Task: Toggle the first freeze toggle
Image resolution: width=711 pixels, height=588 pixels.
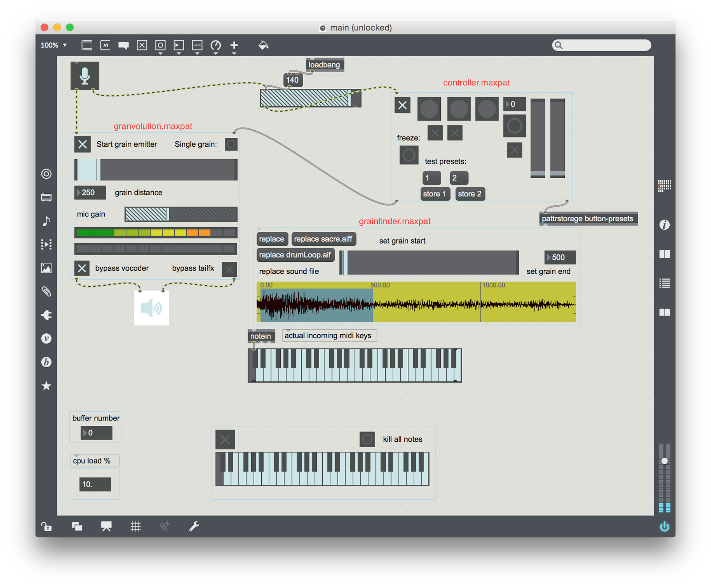Action: [x=435, y=132]
